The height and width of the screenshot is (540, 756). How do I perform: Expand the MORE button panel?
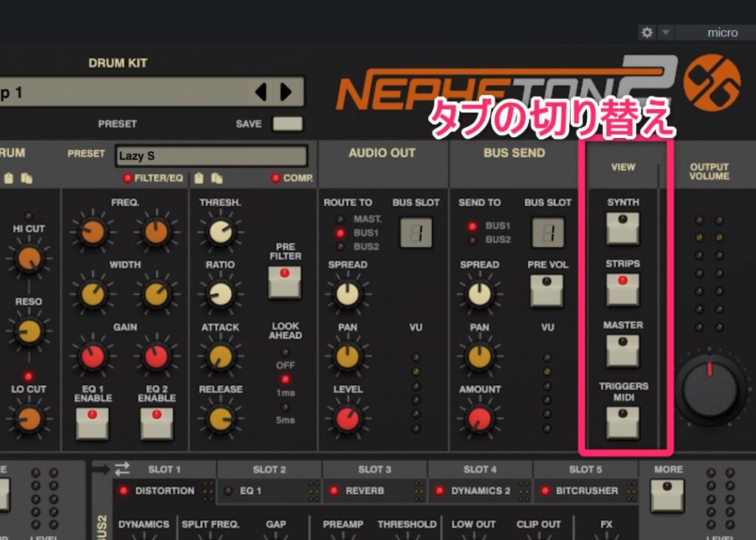click(x=667, y=495)
